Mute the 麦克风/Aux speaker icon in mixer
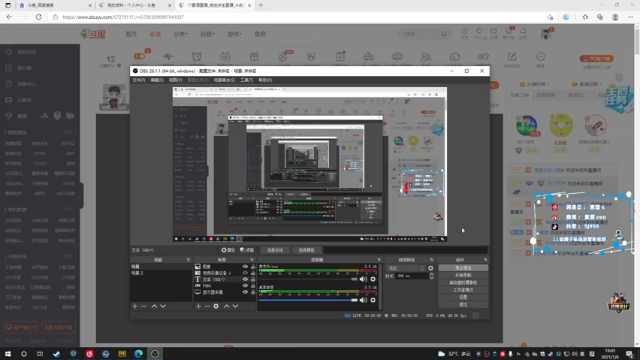This screenshot has width=640, height=360. click(x=363, y=279)
